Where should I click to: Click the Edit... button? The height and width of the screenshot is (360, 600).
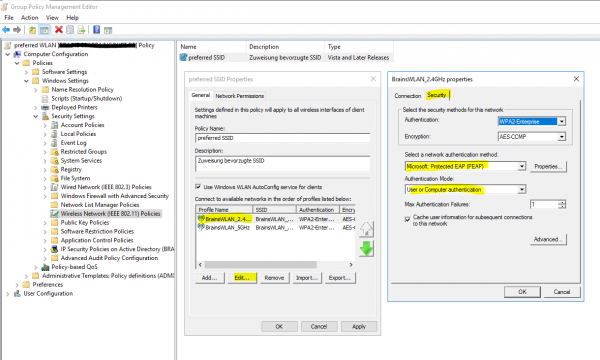[242, 278]
